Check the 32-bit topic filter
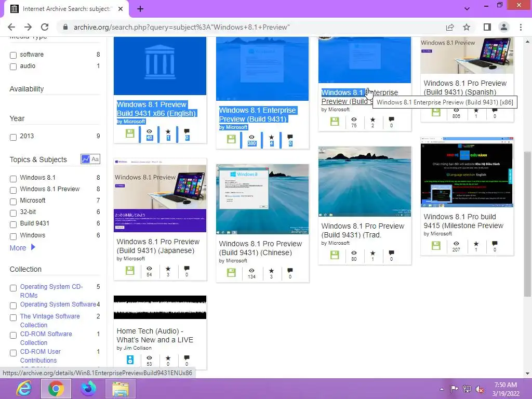The image size is (532, 399). [x=13, y=213]
